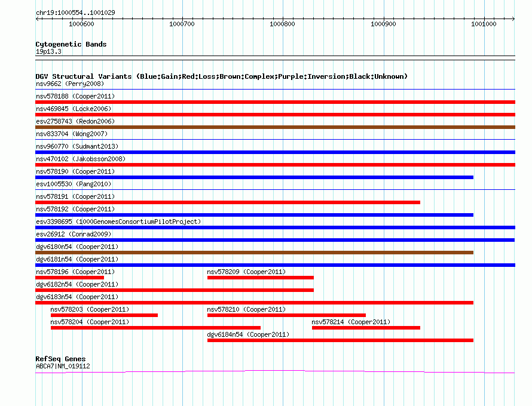532x406 pixels.
Task: Click the nsv578188 (Cooper2011) label
Action: 75,96
